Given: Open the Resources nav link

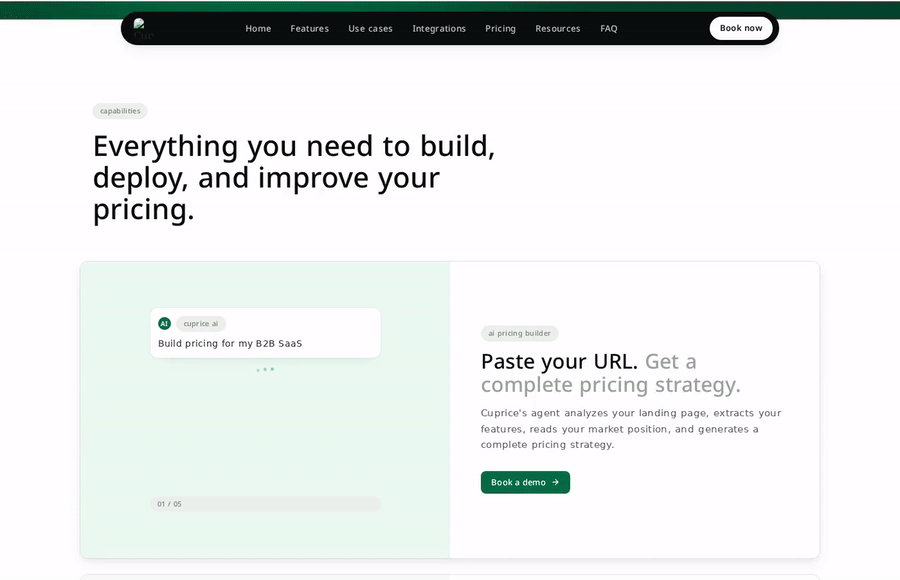Looking at the screenshot, I should coord(557,29).
